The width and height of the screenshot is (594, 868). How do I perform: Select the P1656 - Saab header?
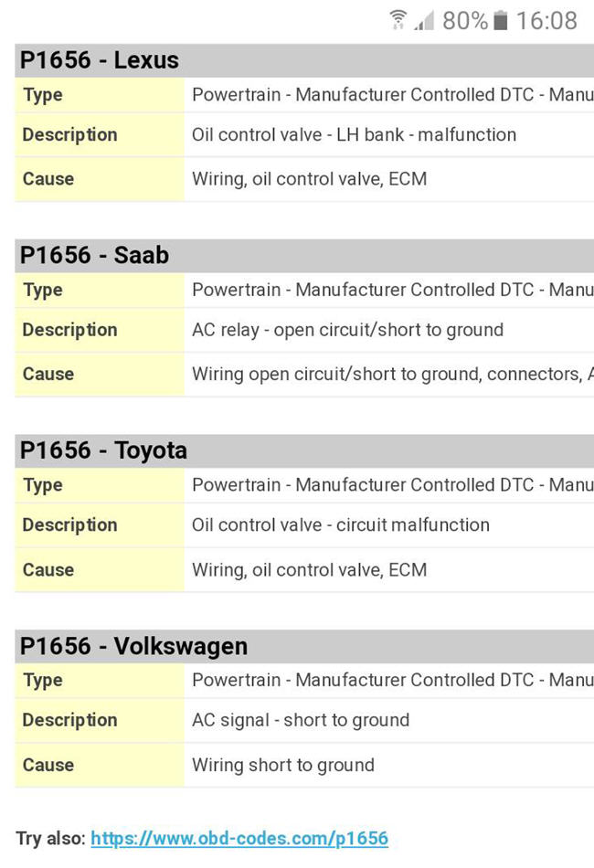94,255
